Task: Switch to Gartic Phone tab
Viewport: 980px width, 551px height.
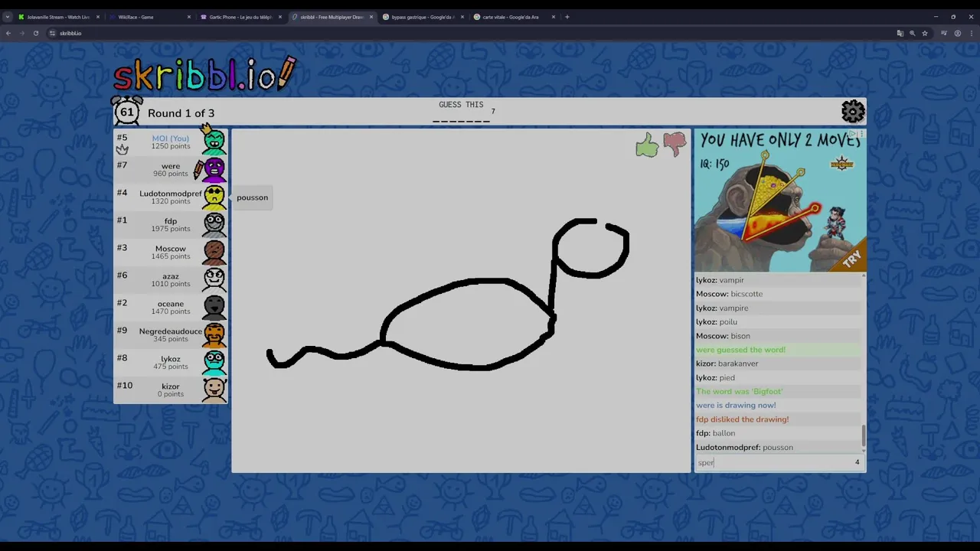Action: 240,17
